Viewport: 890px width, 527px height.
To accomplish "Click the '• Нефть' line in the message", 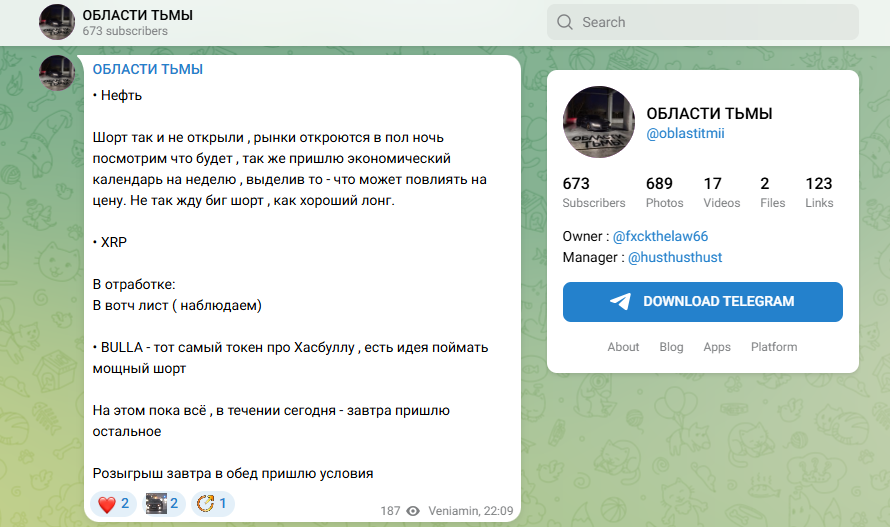I will [117, 95].
